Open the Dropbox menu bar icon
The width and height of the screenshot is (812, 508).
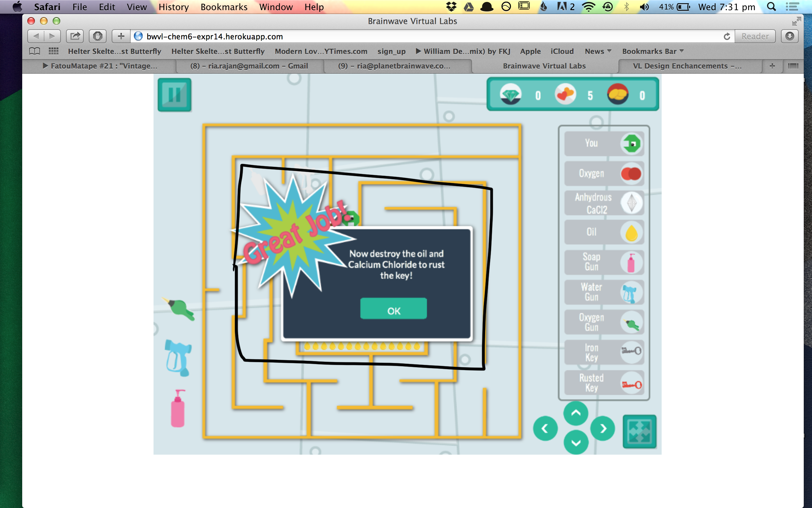pos(451,7)
